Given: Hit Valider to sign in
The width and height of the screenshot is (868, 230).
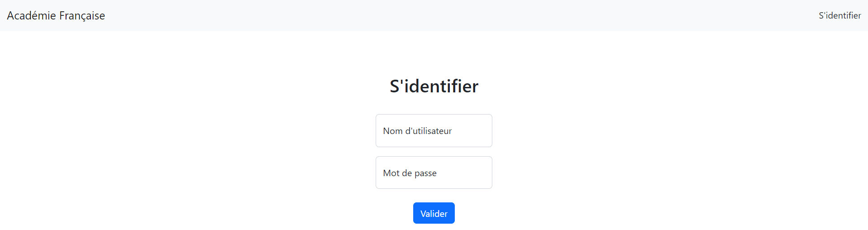Looking at the screenshot, I should (434, 213).
